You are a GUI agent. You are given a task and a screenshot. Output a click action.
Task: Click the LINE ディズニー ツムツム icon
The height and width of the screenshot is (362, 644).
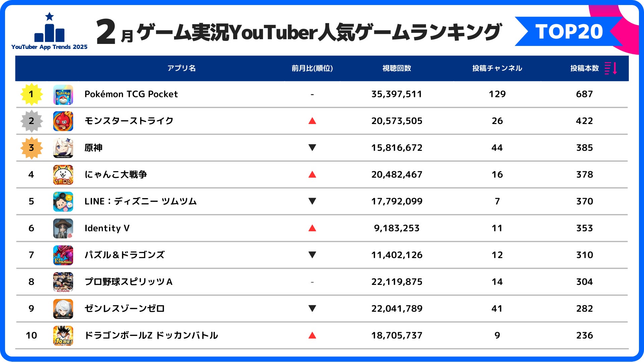63,201
